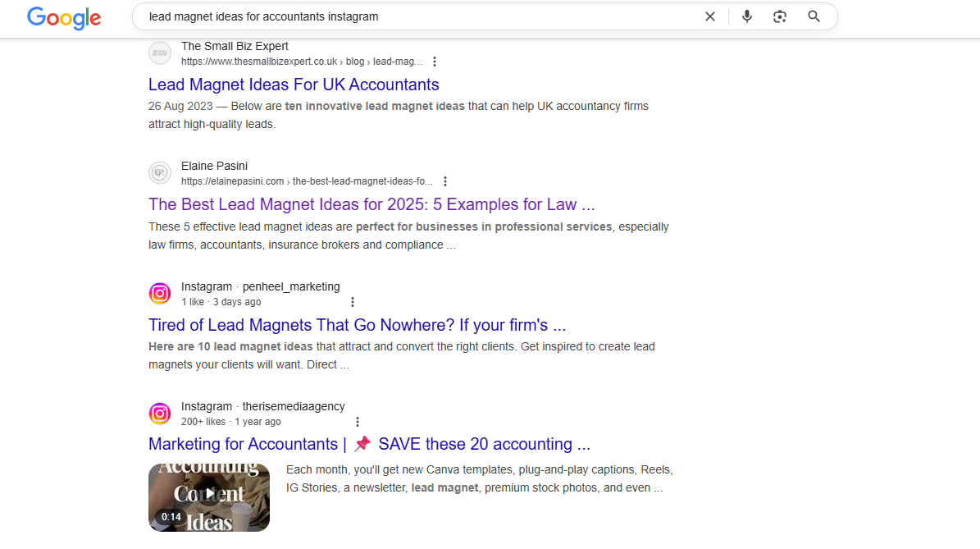980x549 pixels.
Task: Clear the search query with the X
Action: point(710,17)
